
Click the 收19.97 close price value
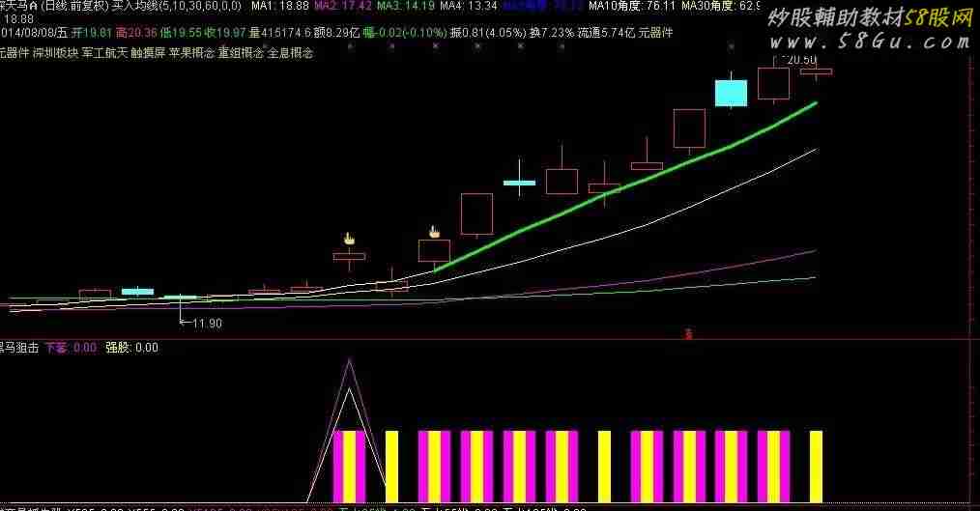(225, 33)
